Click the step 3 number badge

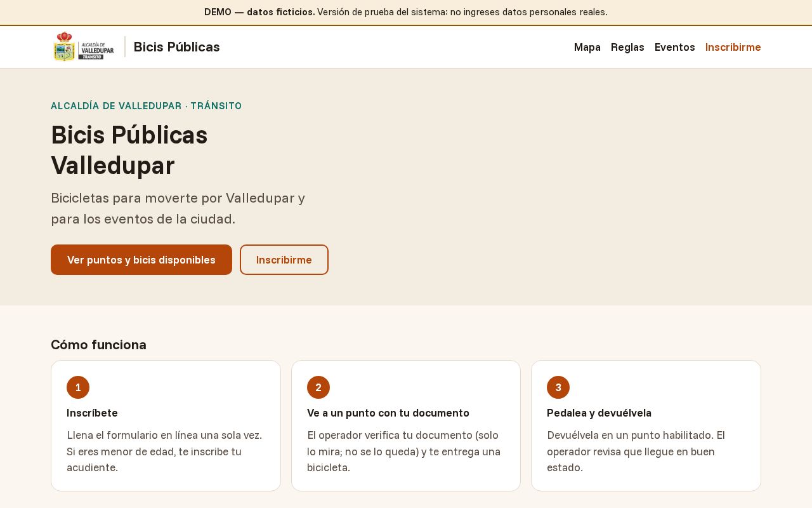(x=558, y=387)
